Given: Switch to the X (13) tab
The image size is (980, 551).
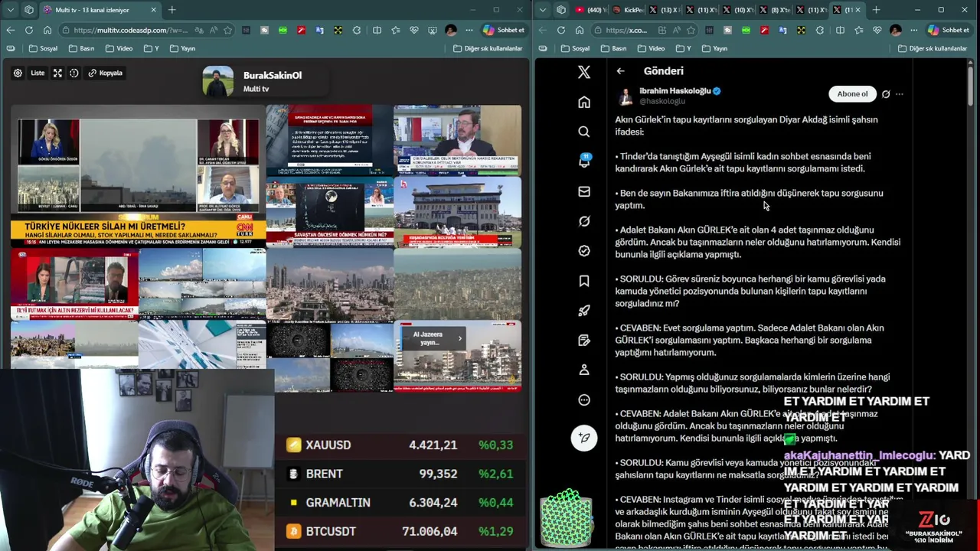Looking at the screenshot, I should pos(663,10).
